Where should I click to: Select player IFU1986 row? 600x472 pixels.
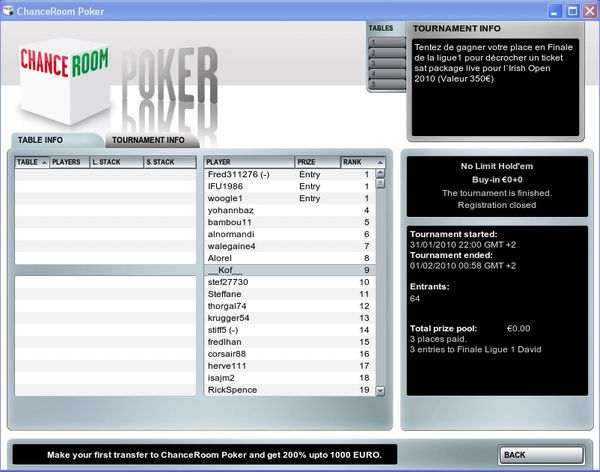point(290,186)
